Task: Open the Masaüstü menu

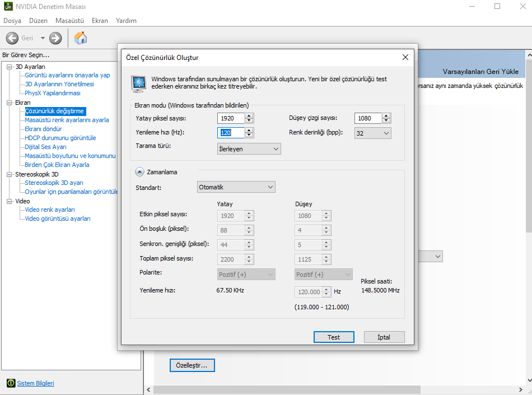Action: point(69,21)
